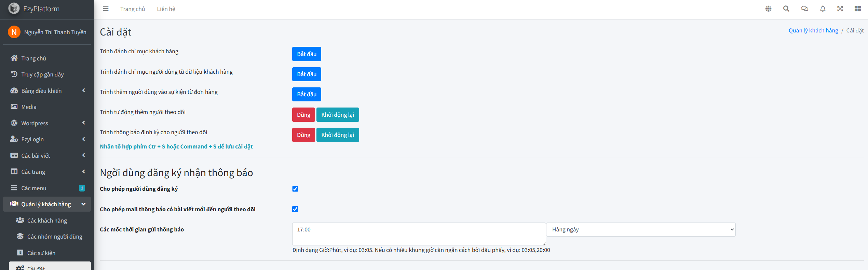Click the Wordpress logo icon
The image size is (868, 270).
14,123
